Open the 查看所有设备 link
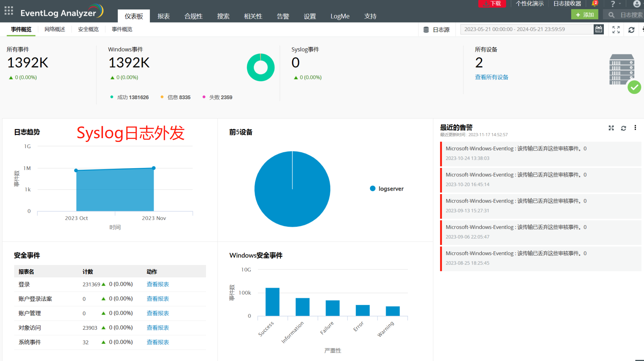This screenshot has height=361, width=644. pos(492,77)
